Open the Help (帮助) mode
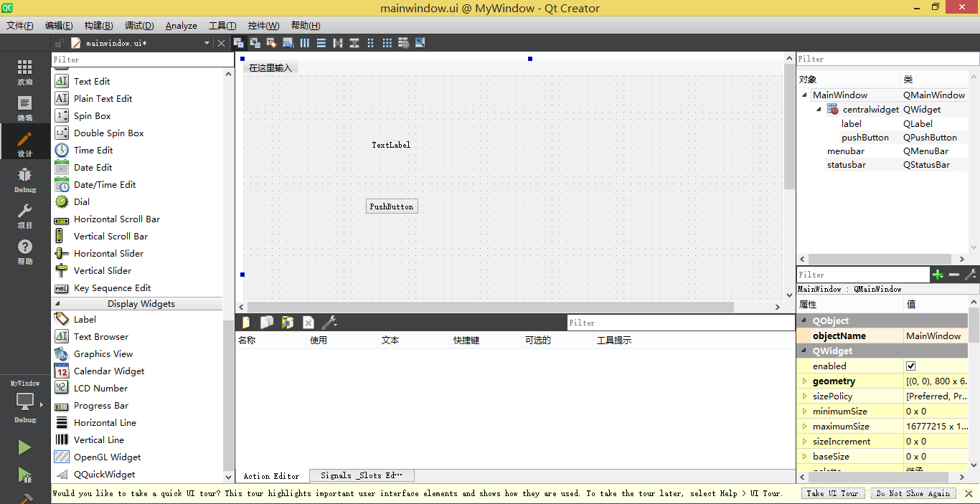The image size is (980, 504). (25, 251)
